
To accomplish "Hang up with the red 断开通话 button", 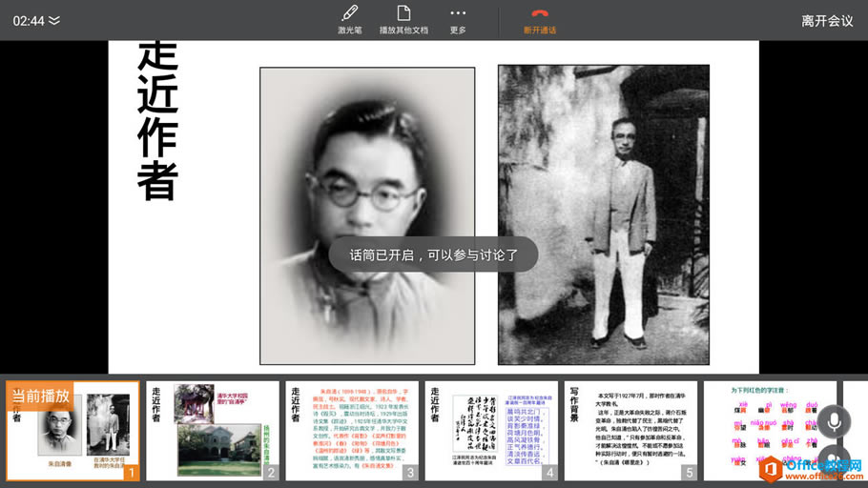I will 540,20.
